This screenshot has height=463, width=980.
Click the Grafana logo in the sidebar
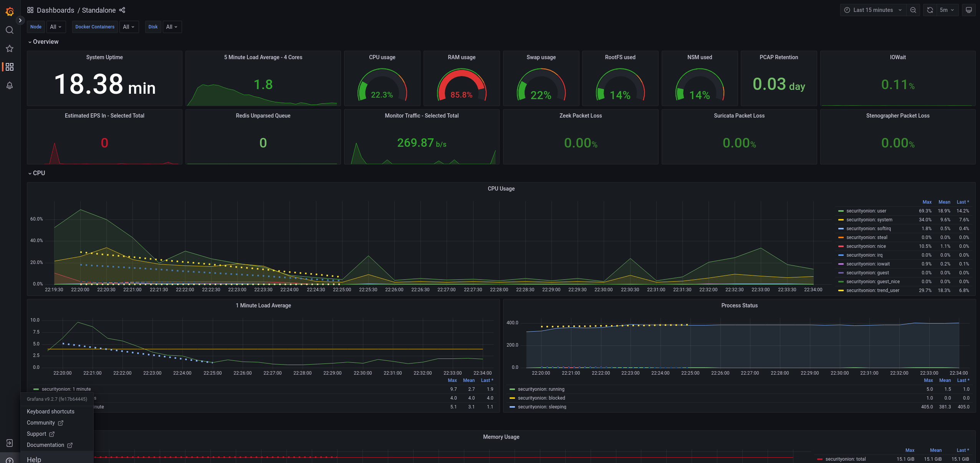coord(9,12)
